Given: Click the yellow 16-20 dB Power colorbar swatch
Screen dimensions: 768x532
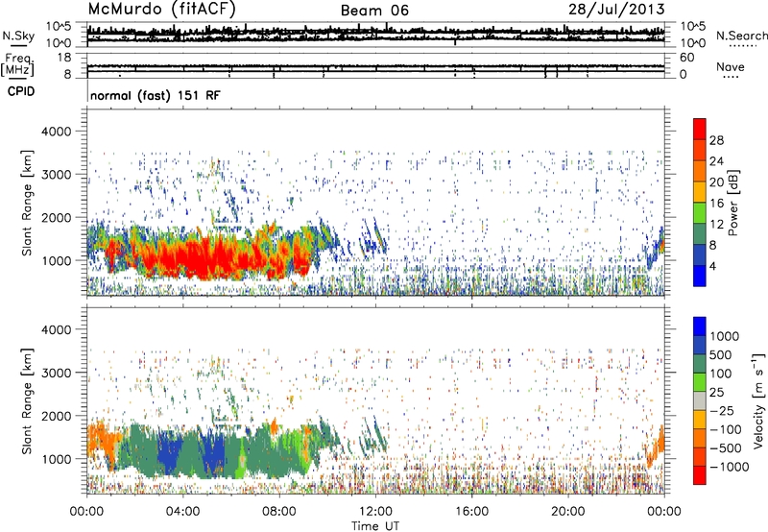Looking at the screenshot, I should (700, 192).
